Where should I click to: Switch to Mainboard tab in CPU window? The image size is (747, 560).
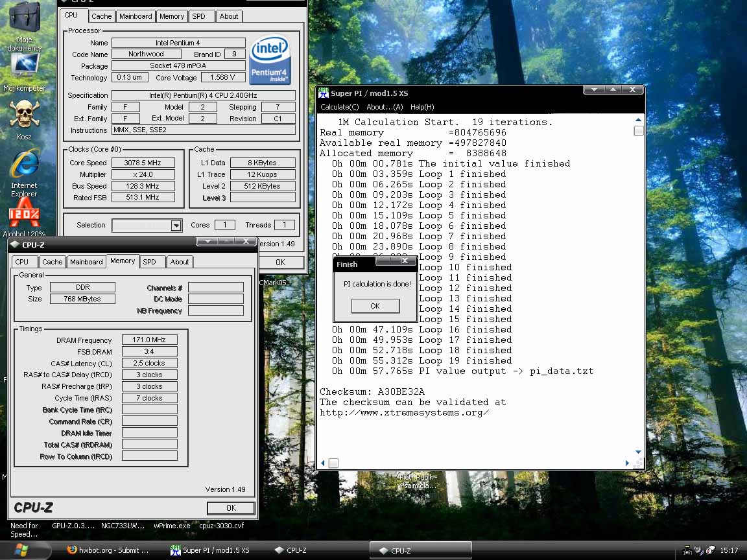tap(136, 16)
